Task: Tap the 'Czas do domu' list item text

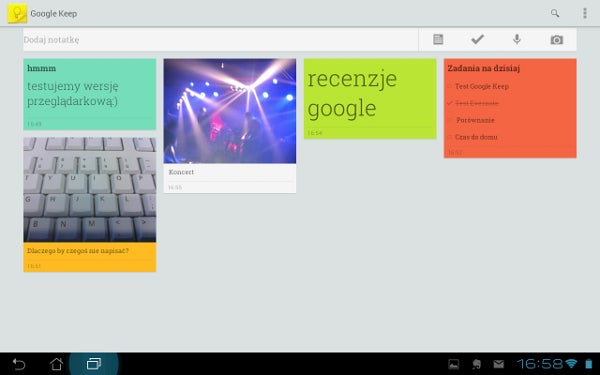Action: 476,137
